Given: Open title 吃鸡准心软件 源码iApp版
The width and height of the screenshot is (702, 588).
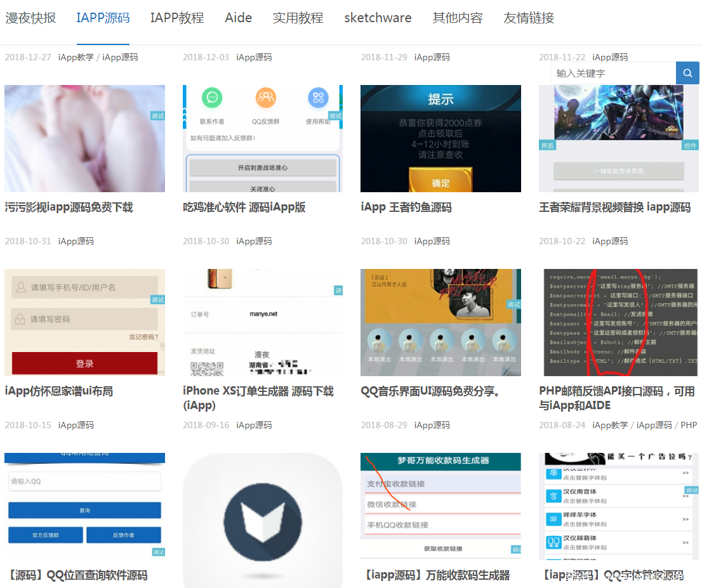Looking at the screenshot, I should 244,207.
